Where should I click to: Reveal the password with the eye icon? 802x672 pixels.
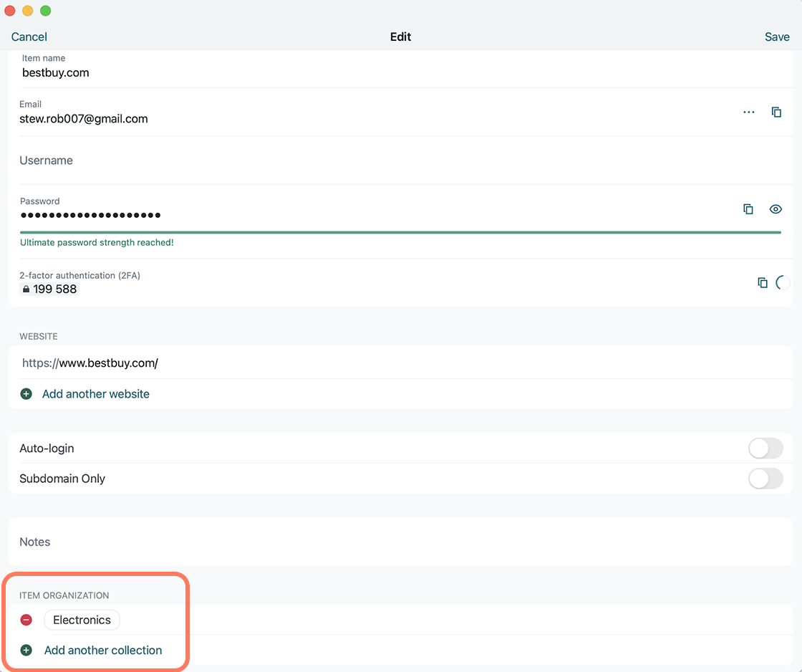(776, 208)
